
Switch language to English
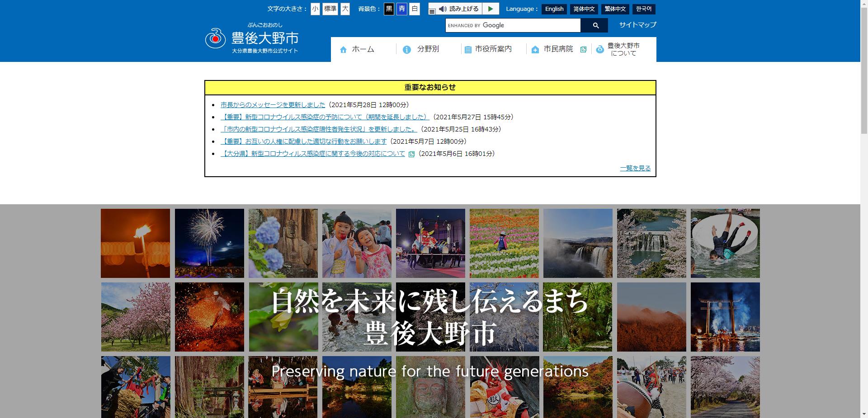click(554, 9)
